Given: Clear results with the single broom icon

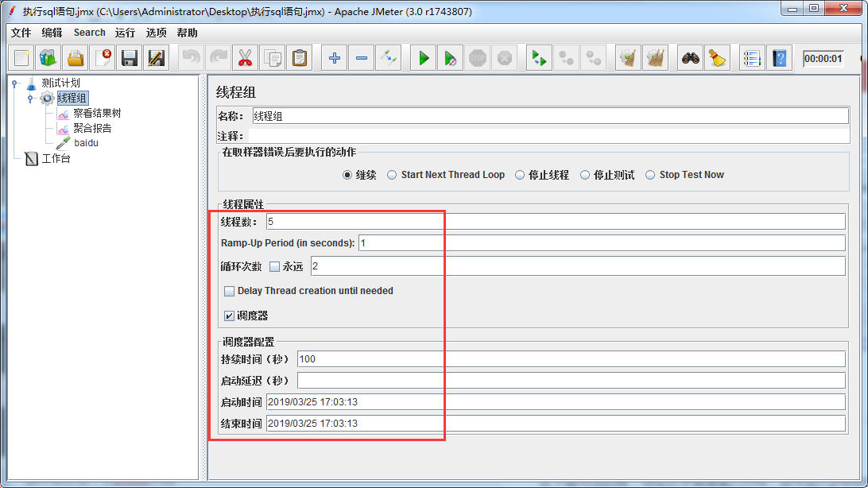Looking at the screenshot, I should pyautogui.click(x=628, y=58).
